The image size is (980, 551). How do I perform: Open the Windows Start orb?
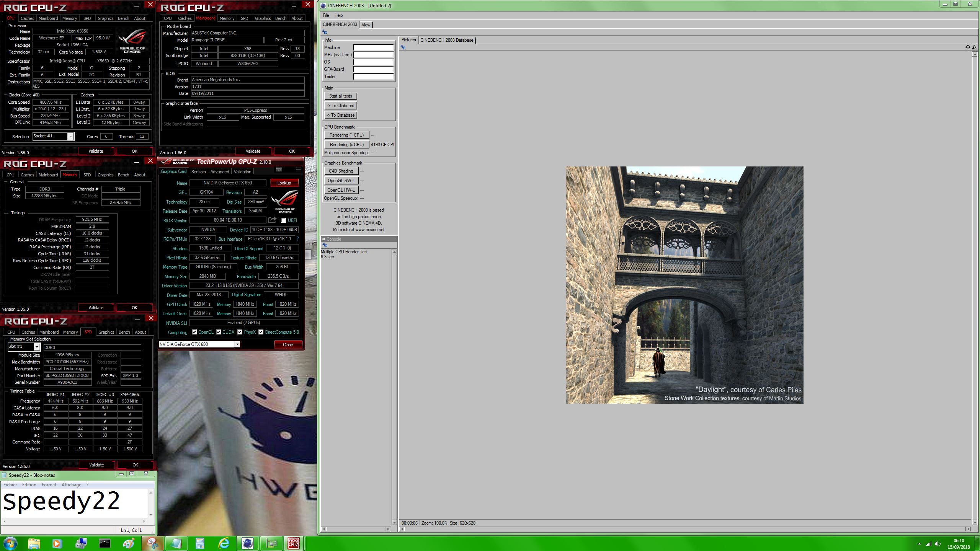coord(10,543)
